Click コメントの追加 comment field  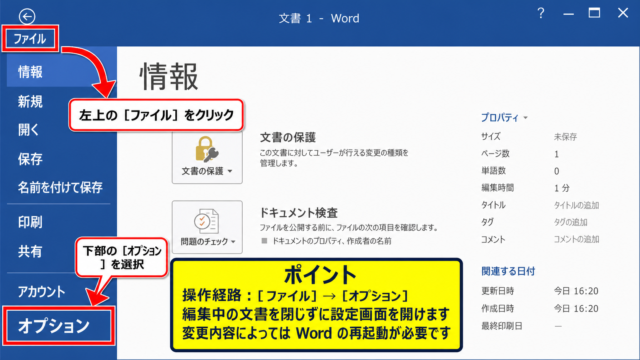click(576, 239)
